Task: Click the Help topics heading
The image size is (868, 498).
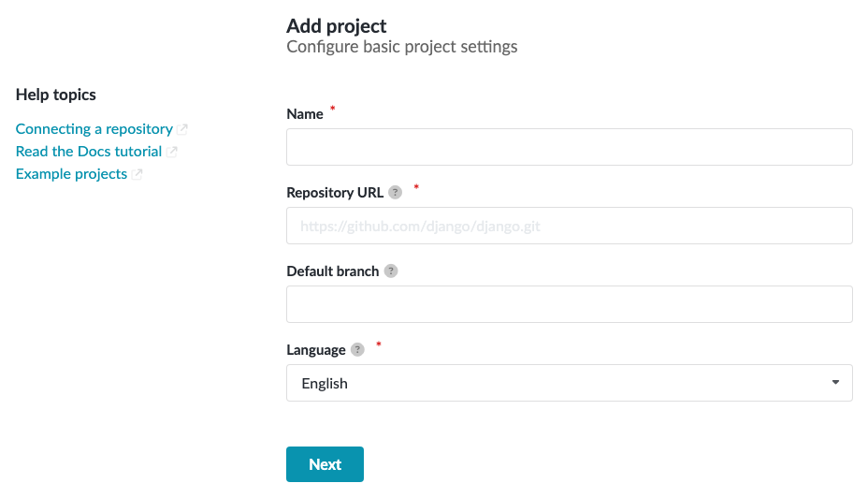Action: [56, 95]
